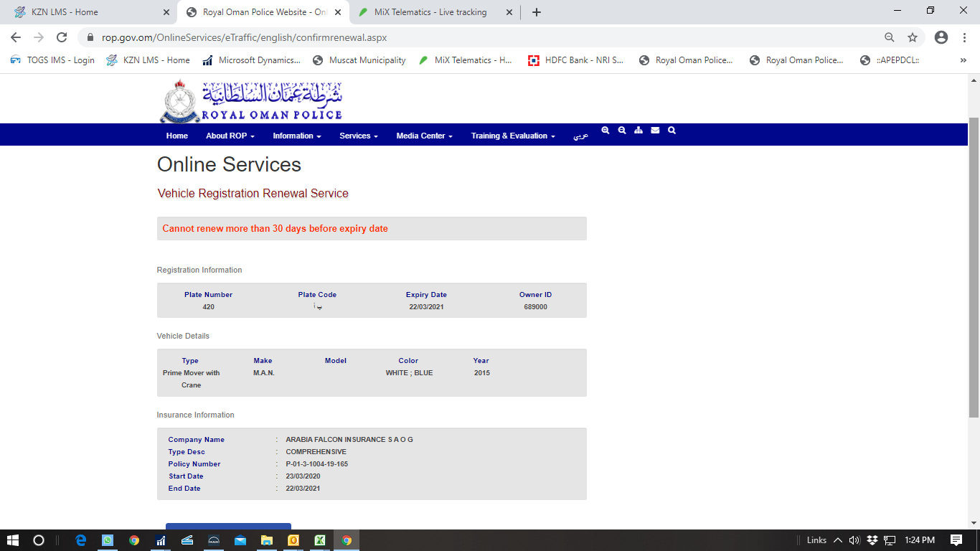Screen dimensions: 980x551
Task: Open the Media Center dropdown
Action: (x=424, y=136)
